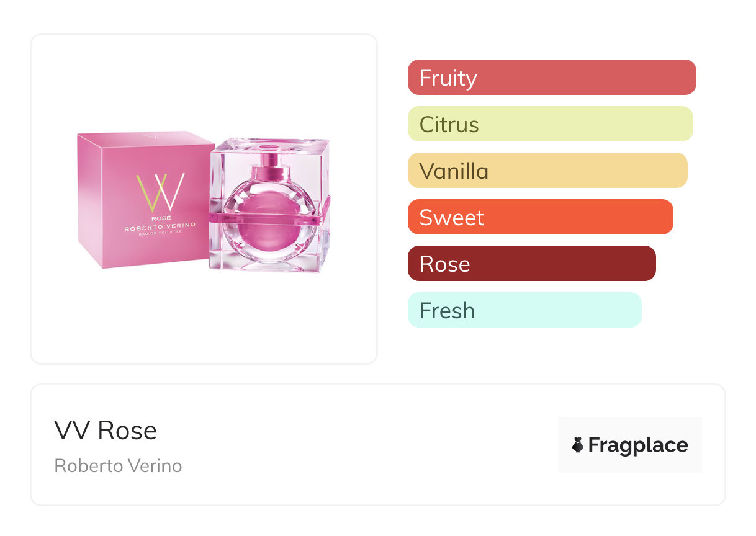Viewport: 756px width, 536px height.
Task: Click the Fragplace perfume bottle icon
Action: coord(578,445)
